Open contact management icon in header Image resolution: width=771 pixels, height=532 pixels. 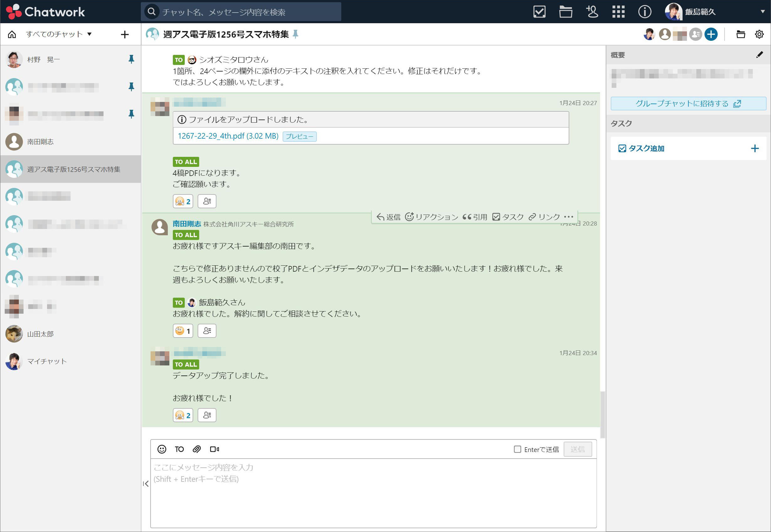(592, 12)
